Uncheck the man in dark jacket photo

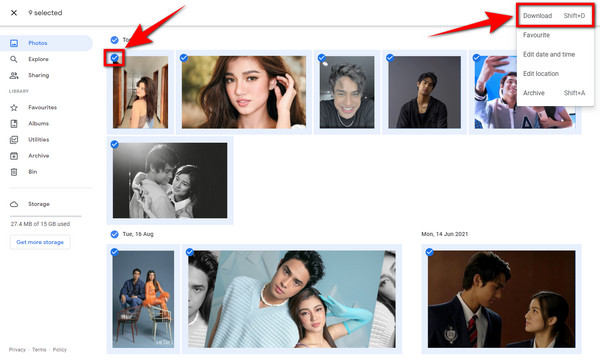click(390, 58)
